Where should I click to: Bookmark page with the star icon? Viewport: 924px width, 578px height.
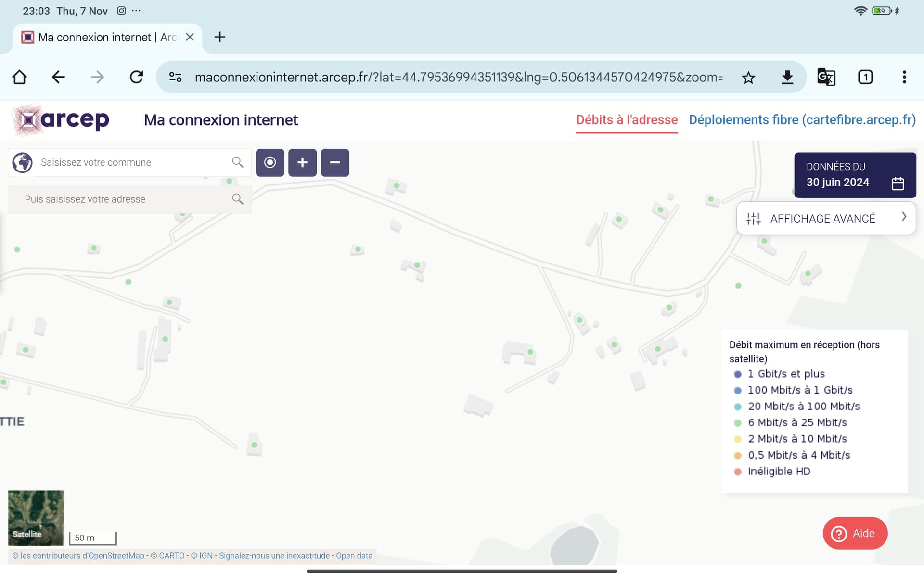[x=748, y=78]
